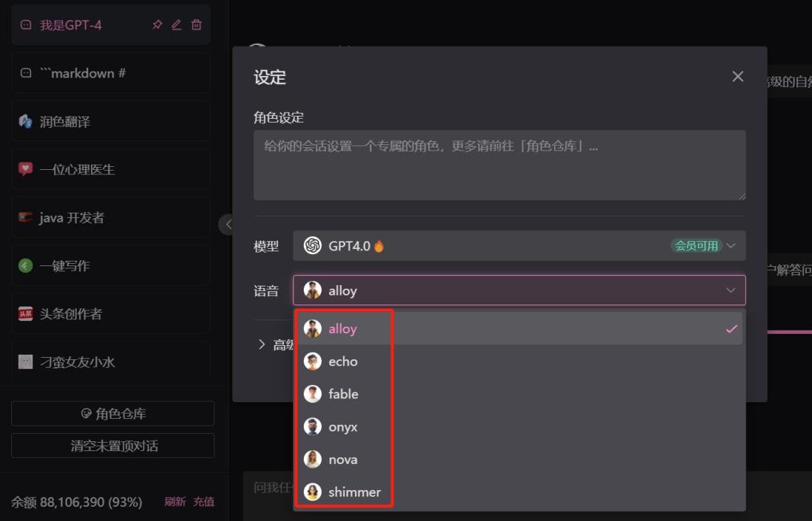Click the 充值 recharge link
Viewport: 812px width, 521px height.
(204, 501)
